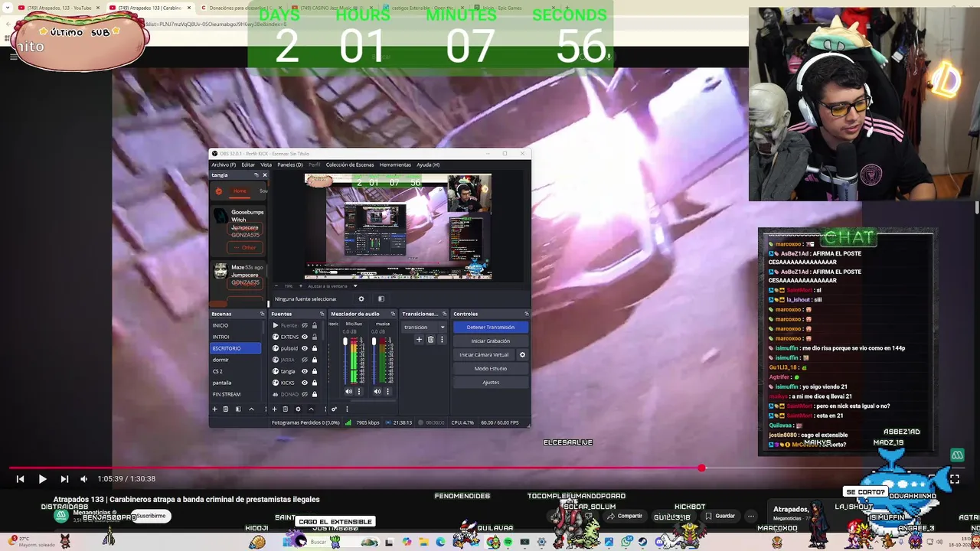The height and width of the screenshot is (551, 980).
Task: Open source properties in Fuentes toolbar
Action: tap(298, 409)
